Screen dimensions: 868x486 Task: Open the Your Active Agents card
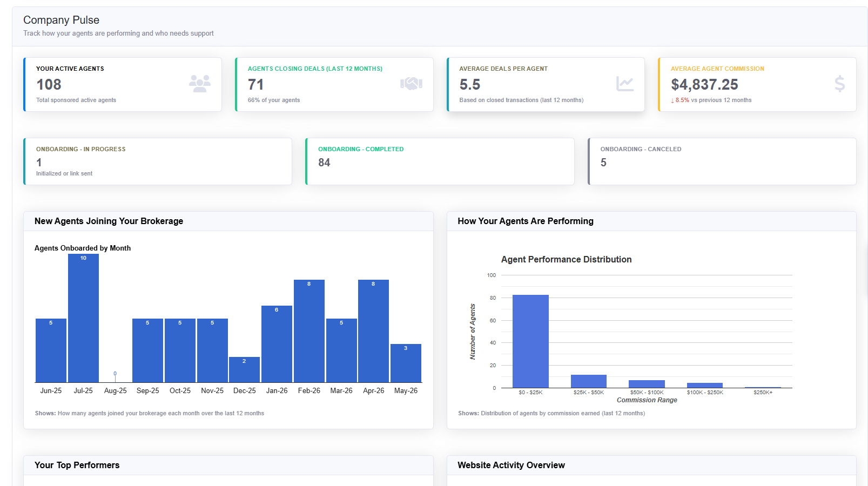point(123,84)
